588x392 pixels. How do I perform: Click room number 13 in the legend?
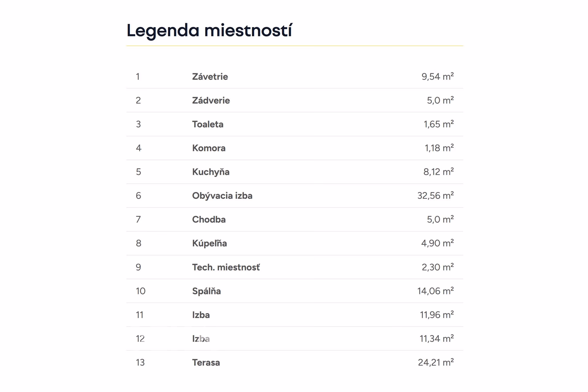(x=140, y=363)
